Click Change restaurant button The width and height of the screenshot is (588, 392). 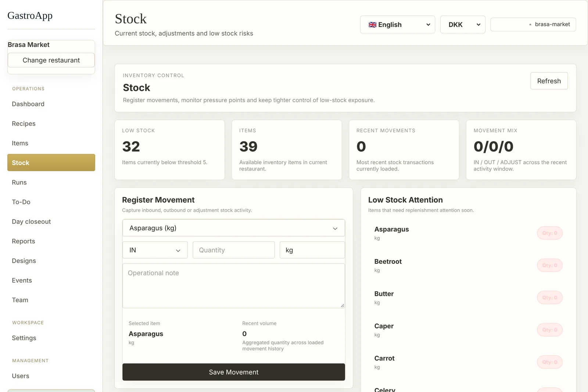point(51,60)
